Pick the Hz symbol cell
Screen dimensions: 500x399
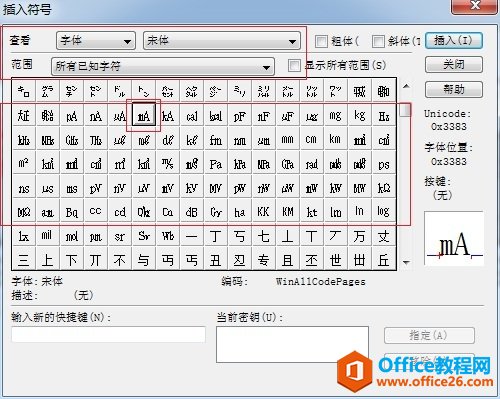point(384,115)
